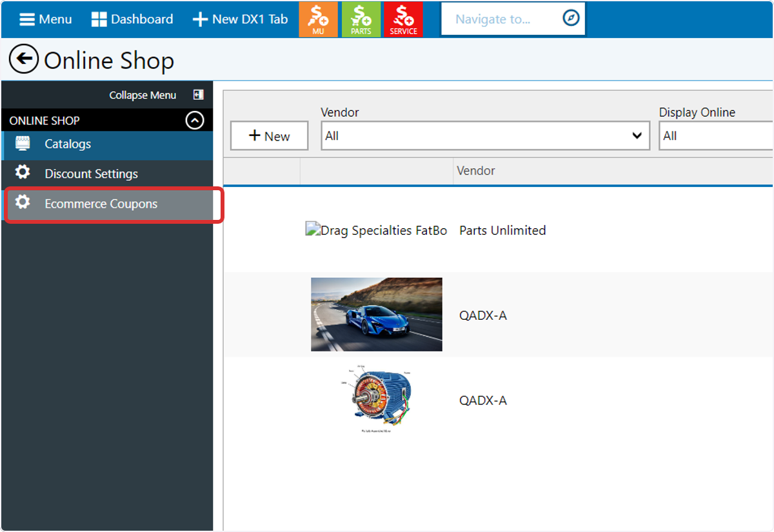Screen dimensions: 774x532
Task: Click the ONLINE SHOP section header
Action: point(107,121)
